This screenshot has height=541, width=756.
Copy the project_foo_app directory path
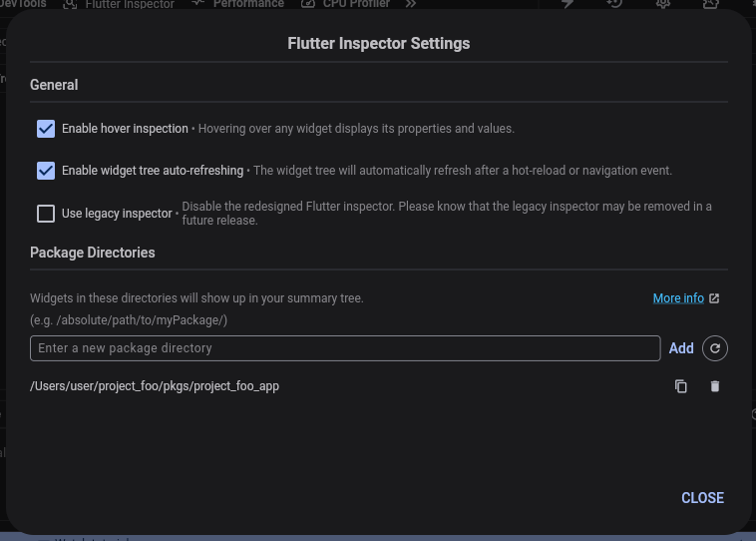pos(681,386)
